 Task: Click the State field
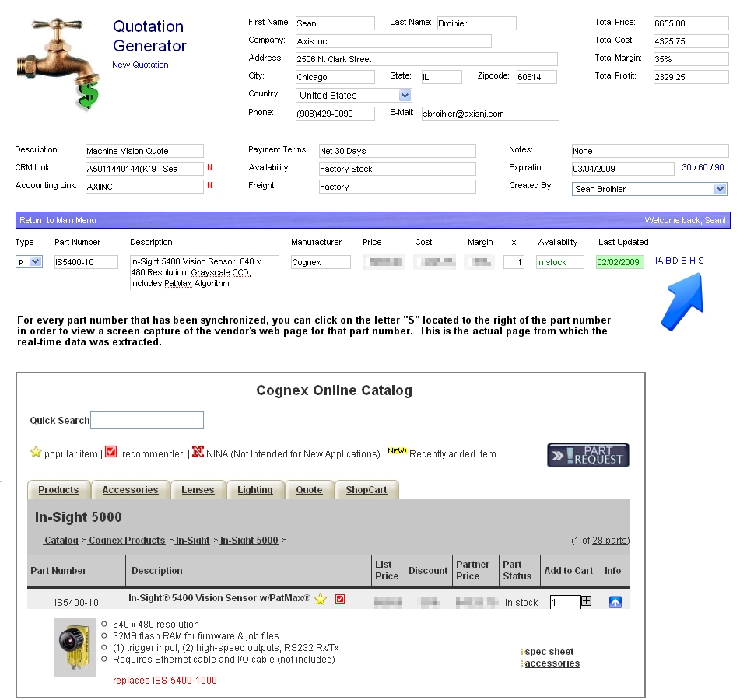[442, 77]
